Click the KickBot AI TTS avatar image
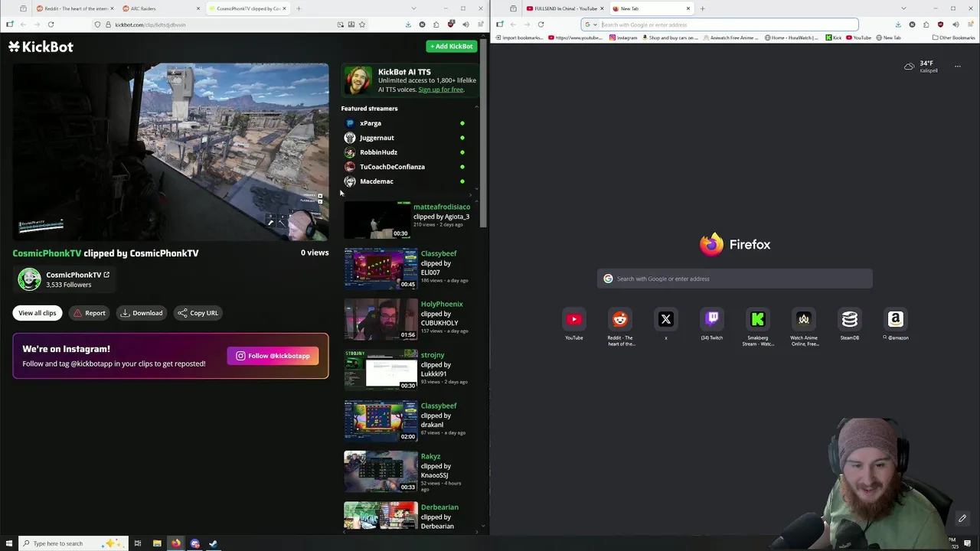980x551 pixels. coord(358,80)
